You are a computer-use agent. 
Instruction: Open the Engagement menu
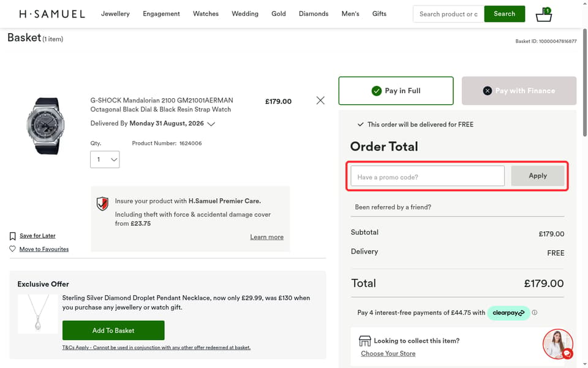161,14
